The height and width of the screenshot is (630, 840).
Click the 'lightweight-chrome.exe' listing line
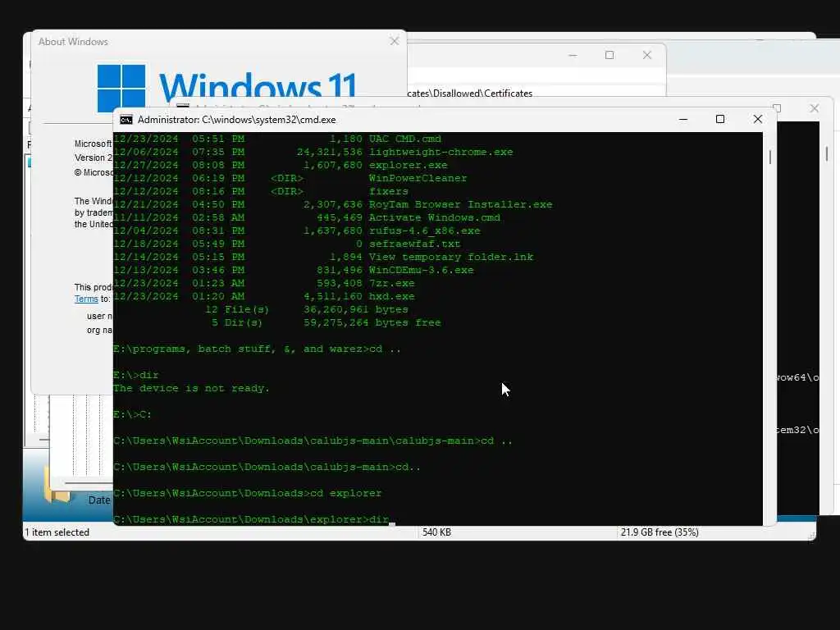coord(313,152)
